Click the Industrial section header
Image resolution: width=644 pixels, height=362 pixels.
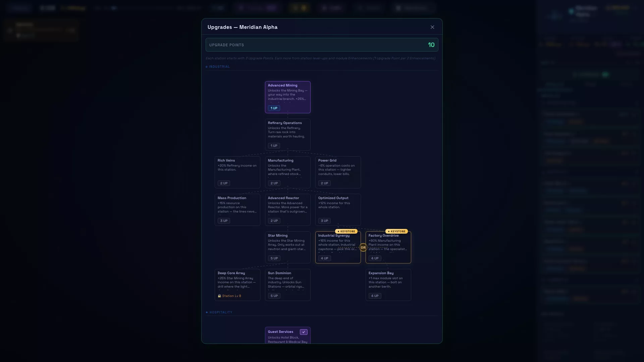218,67
